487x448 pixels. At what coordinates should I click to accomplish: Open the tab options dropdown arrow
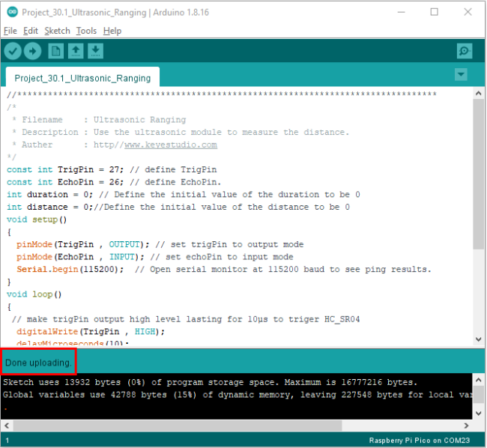coord(461,74)
